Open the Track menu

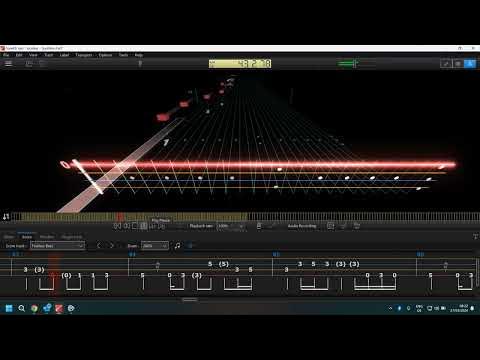[49, 55]
